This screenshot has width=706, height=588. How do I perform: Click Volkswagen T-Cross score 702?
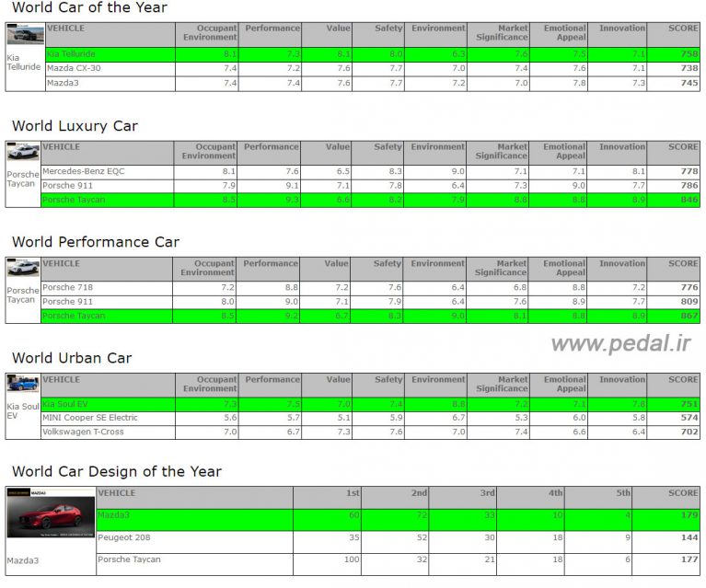click(x=689, y=432)
